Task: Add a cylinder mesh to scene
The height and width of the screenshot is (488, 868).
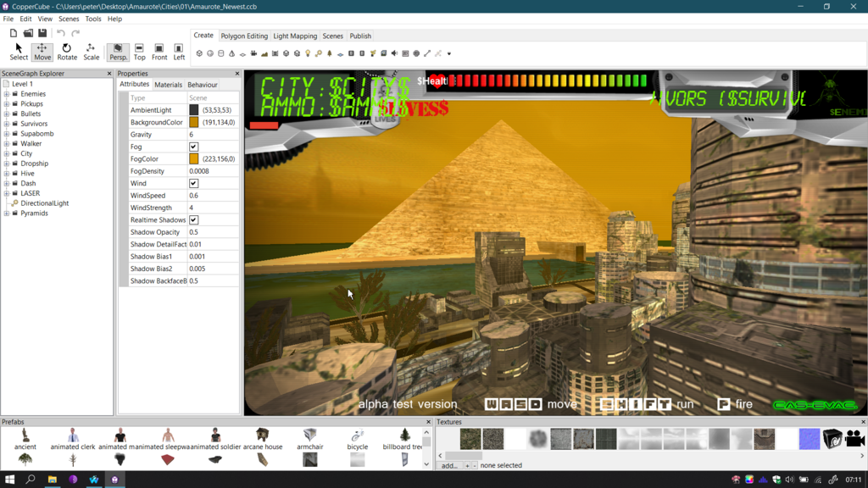Action: click(x=221, y=53)
